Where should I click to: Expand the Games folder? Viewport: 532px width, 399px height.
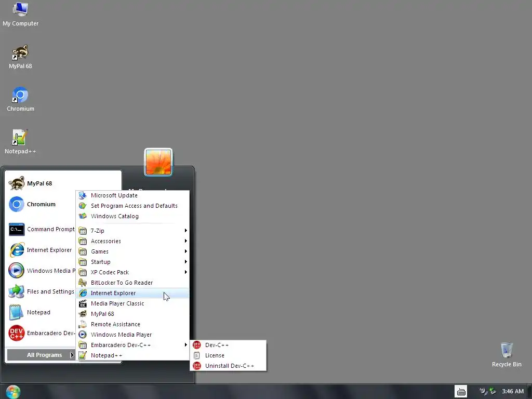(x=132, y=251)
